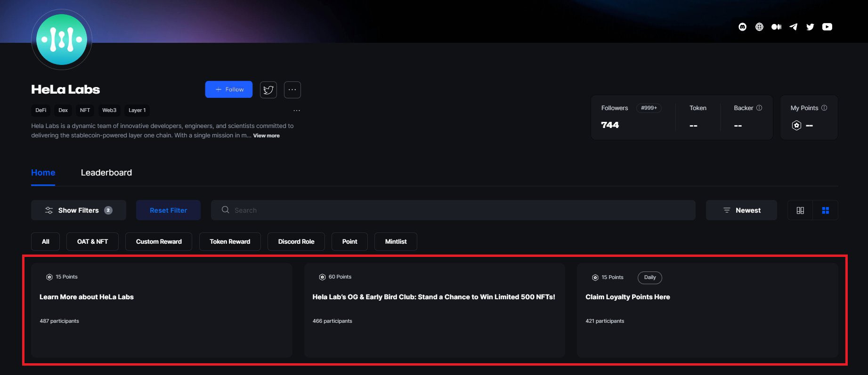Click the DeFi tag
This screenshot has width=868, height=375.
tap(41, 110)
